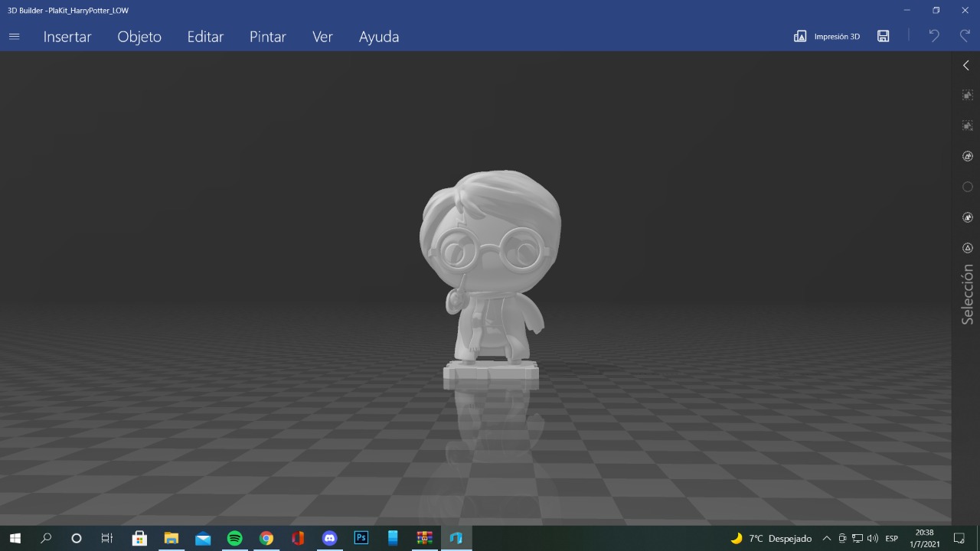Open the taskbar volume control

pyautogui.click(x=873, y=538)
